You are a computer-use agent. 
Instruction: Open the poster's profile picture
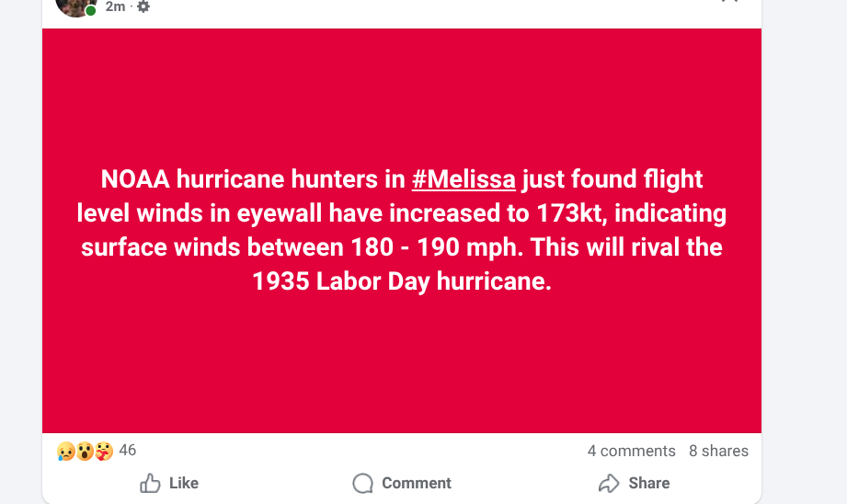pyautogui.click(x=73, y=5)
